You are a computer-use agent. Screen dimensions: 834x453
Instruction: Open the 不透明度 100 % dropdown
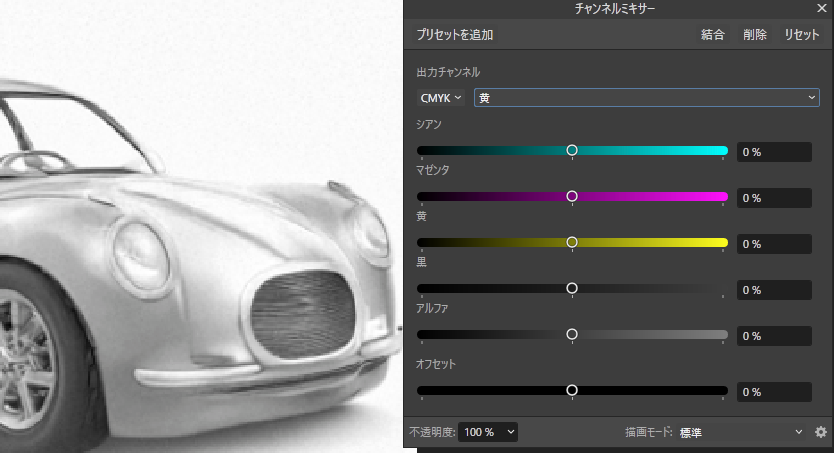(x=488, y=432)
